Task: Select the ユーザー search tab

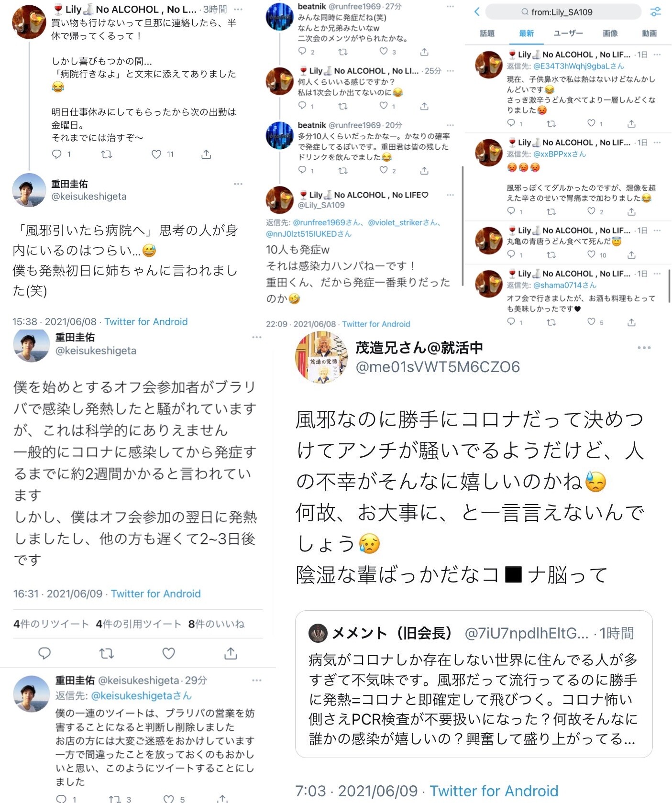Action: (568, 33)
